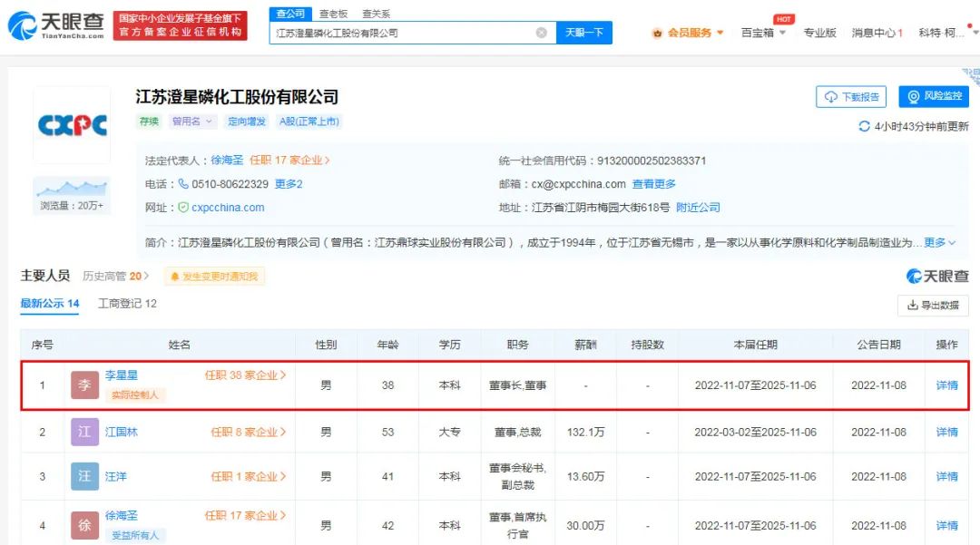This screenshot has width=980, height=545.
Task: Open the 会员服务 dropdown menu
Action: 695,33
